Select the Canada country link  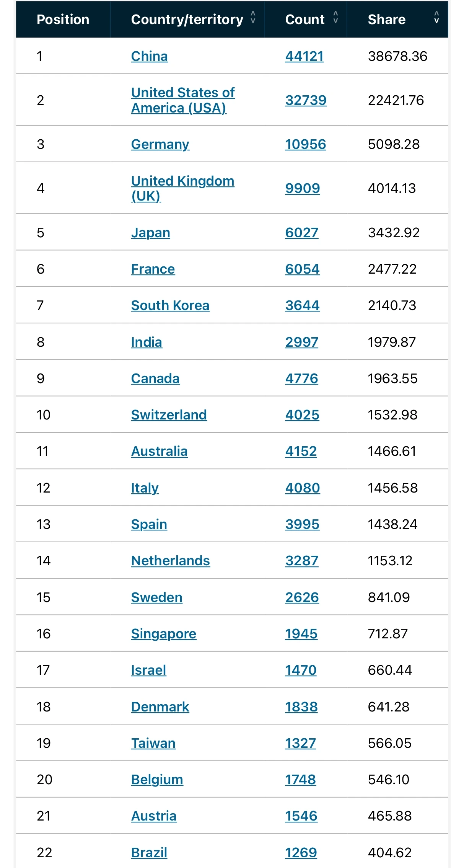point(155,379)
